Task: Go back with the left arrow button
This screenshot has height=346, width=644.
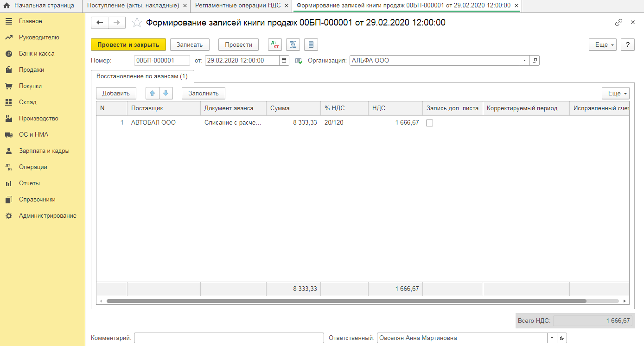Action: tap(100, 22)
